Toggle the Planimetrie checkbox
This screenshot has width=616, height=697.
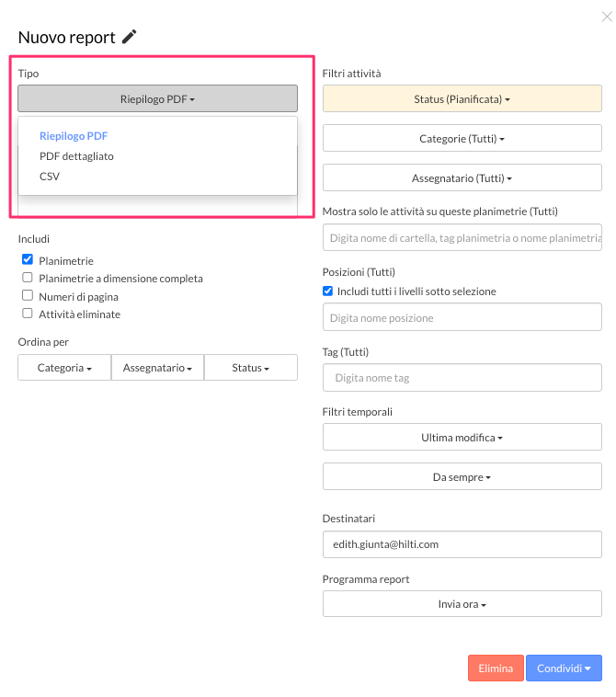pyautogui.click(x=28, y=259)
